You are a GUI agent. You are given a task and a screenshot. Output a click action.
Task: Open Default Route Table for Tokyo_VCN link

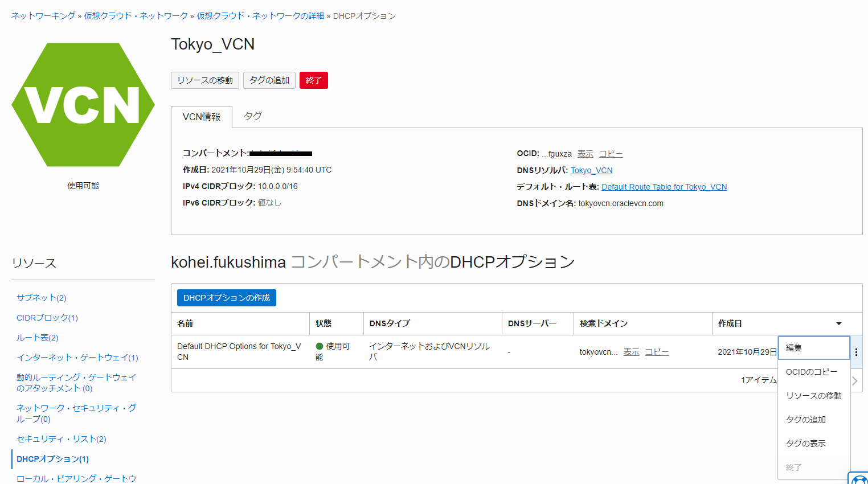click(x=664, y=187)
